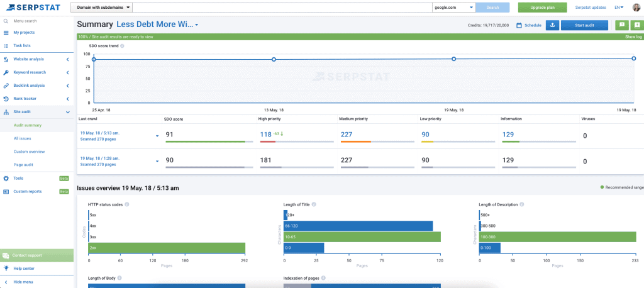Open Page audit from sidebar
This screenshot has width=644, height=288.
pos(23,165)
